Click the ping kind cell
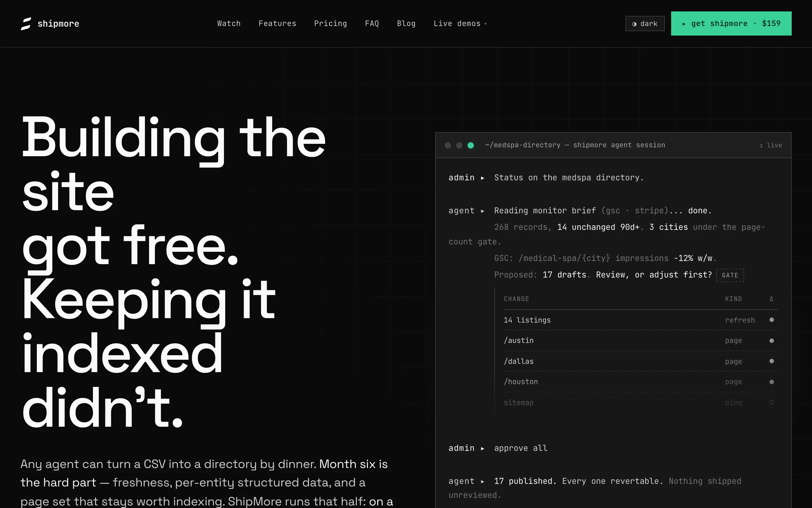Image resolution: width=812 pixels, height=508 pixels. click(x=733, y=403)
